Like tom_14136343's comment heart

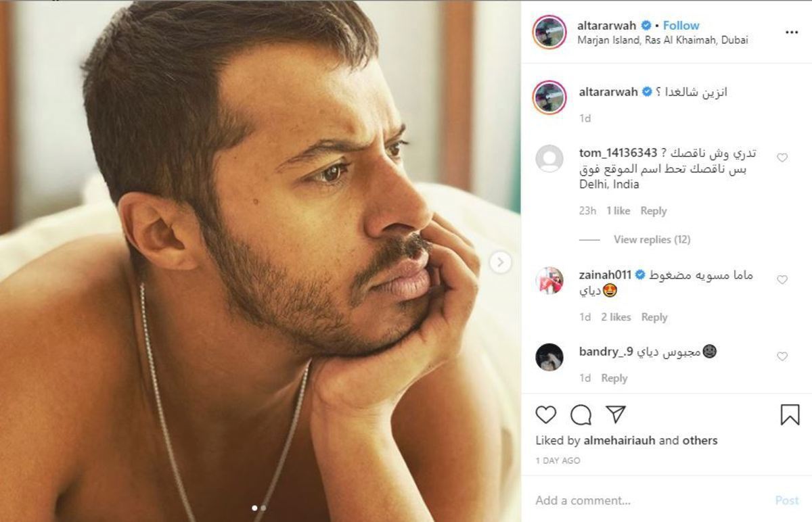coord(782,158)
